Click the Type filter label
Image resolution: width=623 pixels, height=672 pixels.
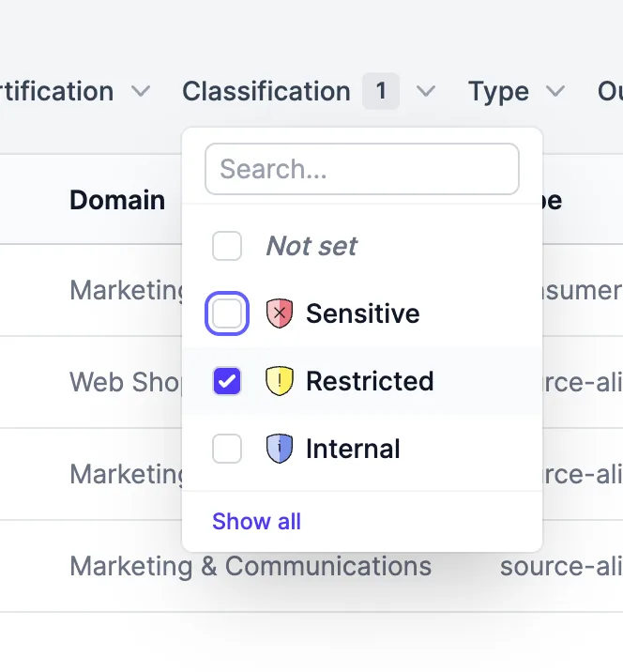pyautogui.click(x=499, y=92)
